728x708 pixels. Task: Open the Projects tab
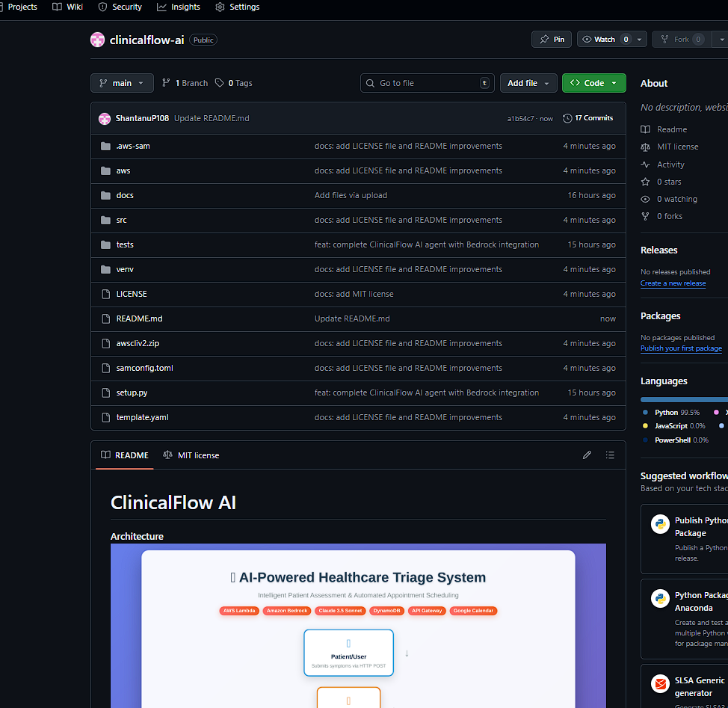pyautogui.click(x=19, y=7)
